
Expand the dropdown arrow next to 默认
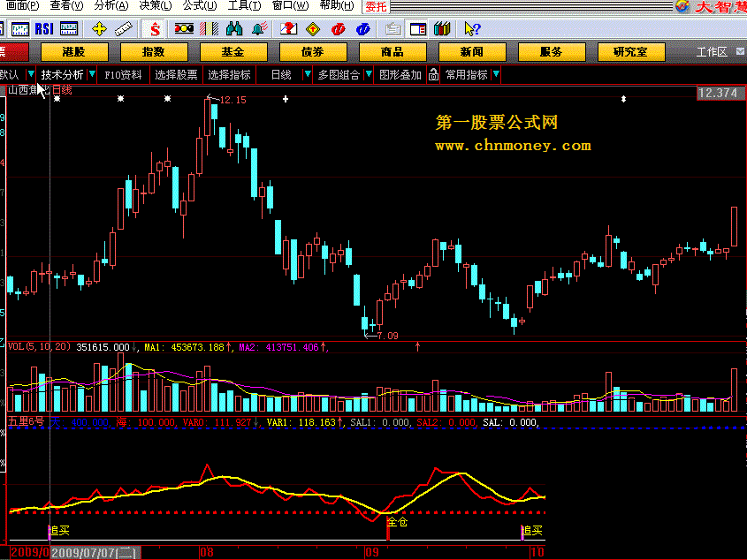point(30,74)
